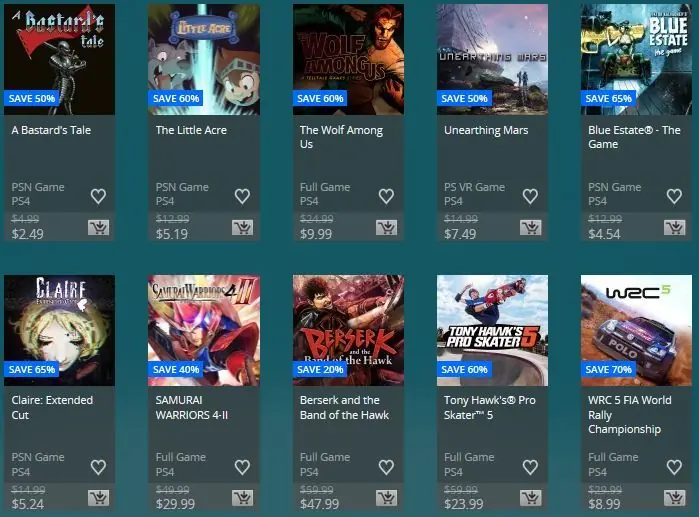The image size is (699, 517).
Task: Open Tony Hawk's Pro Skater 5 title link
Action: pos(489,407)
